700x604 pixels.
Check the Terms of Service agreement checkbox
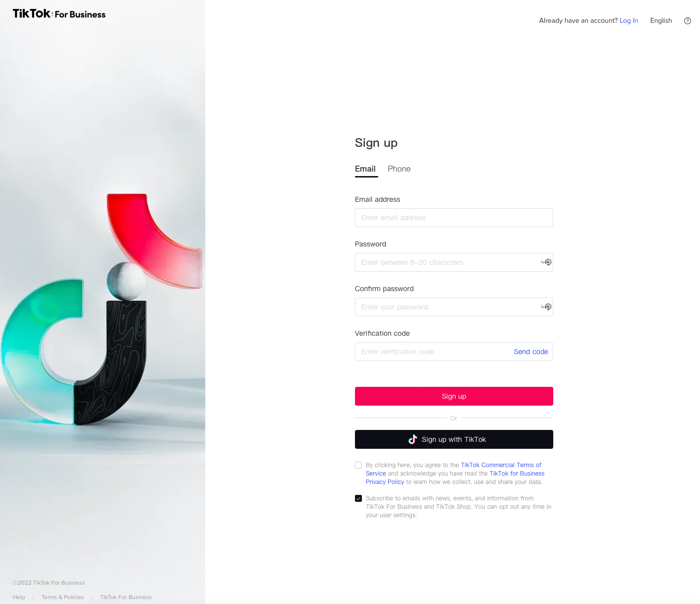(x=358, y=465)
